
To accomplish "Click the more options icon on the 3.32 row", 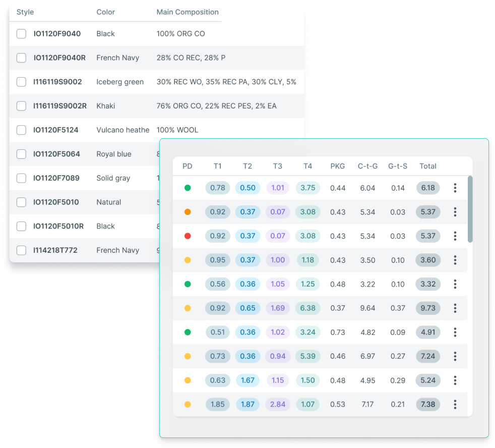I will tap(455, 284).
